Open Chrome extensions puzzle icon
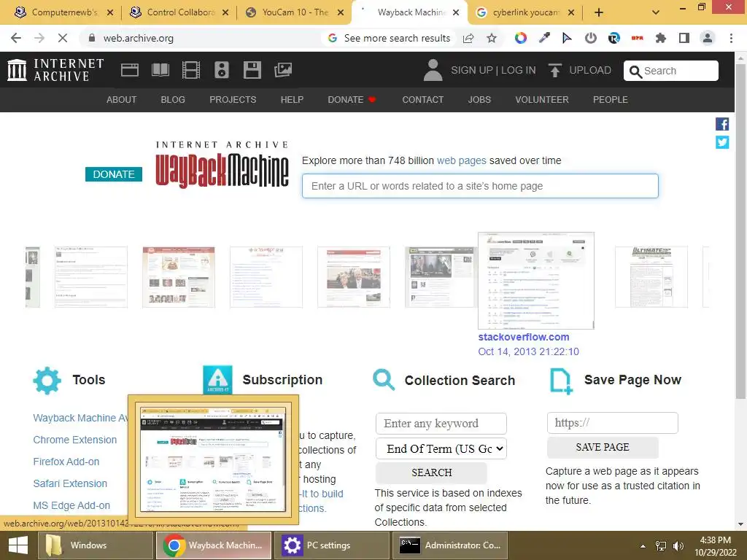Screen dimensions: 747x560 click(x=661, y=38)
